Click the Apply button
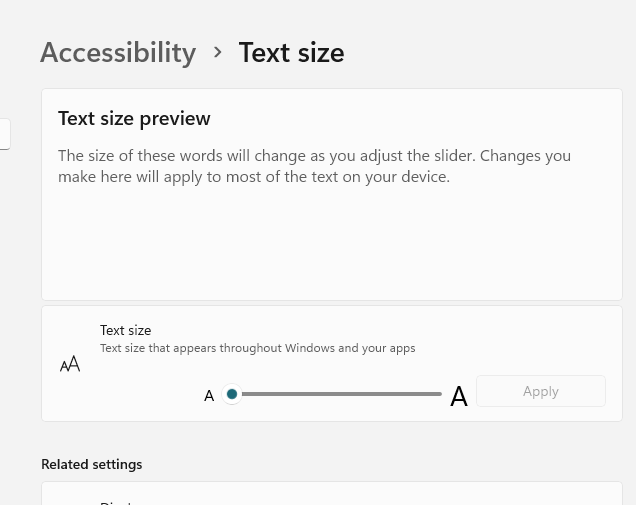Viewport: 636px width, 505px height. pos(541,391)
